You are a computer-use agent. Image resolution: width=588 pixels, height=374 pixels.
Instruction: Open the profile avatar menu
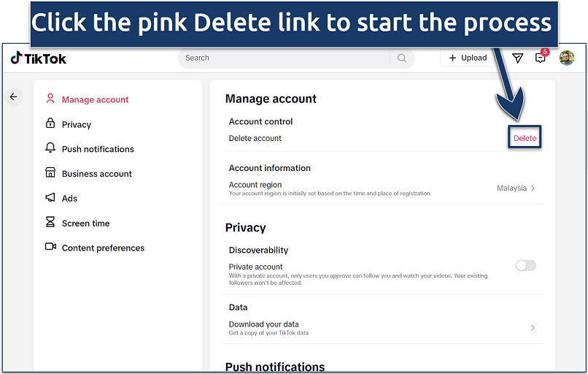point(566,58)
